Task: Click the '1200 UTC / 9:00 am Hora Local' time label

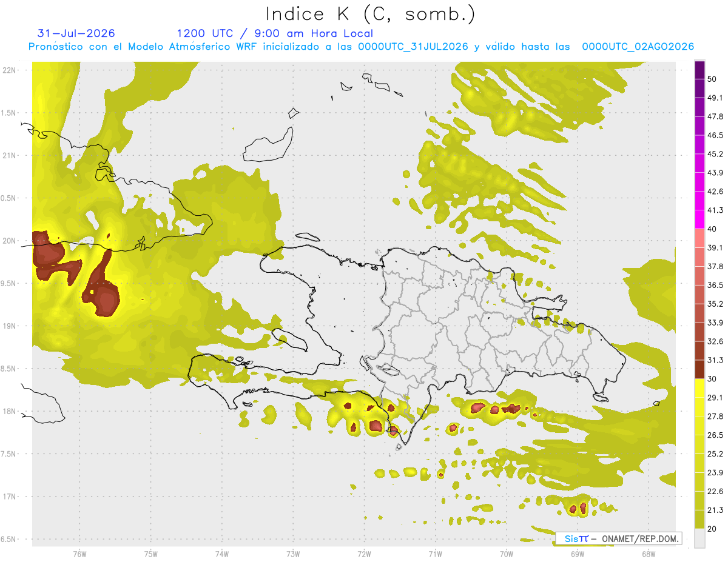Action: [x=275, y=33]
